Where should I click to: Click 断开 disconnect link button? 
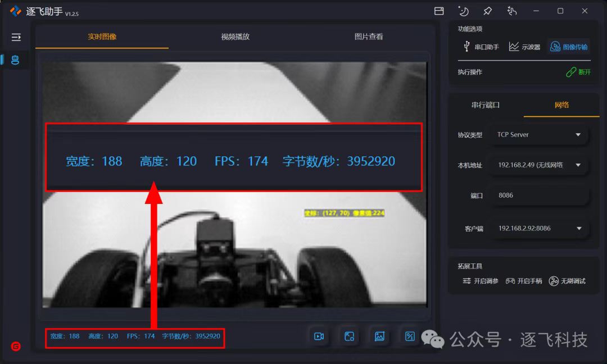pos(578,72)
